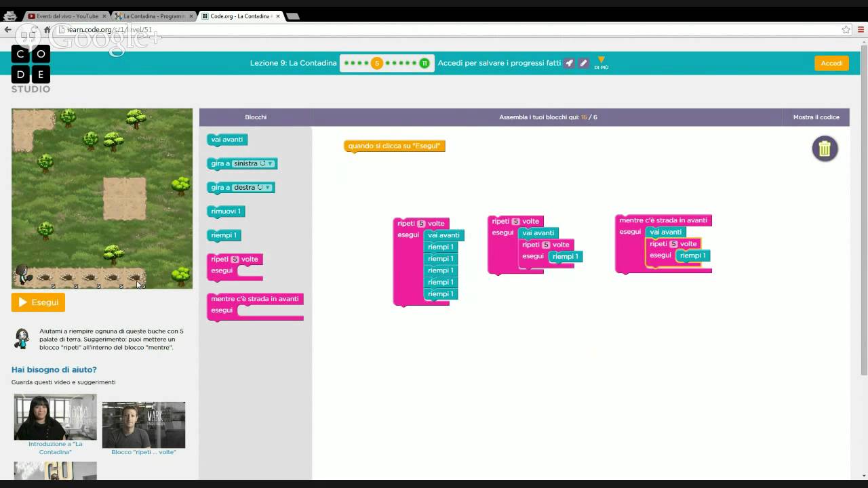Click the rocket icon in header
This screenshot has height=488, width=868.
tap(570, 63)
